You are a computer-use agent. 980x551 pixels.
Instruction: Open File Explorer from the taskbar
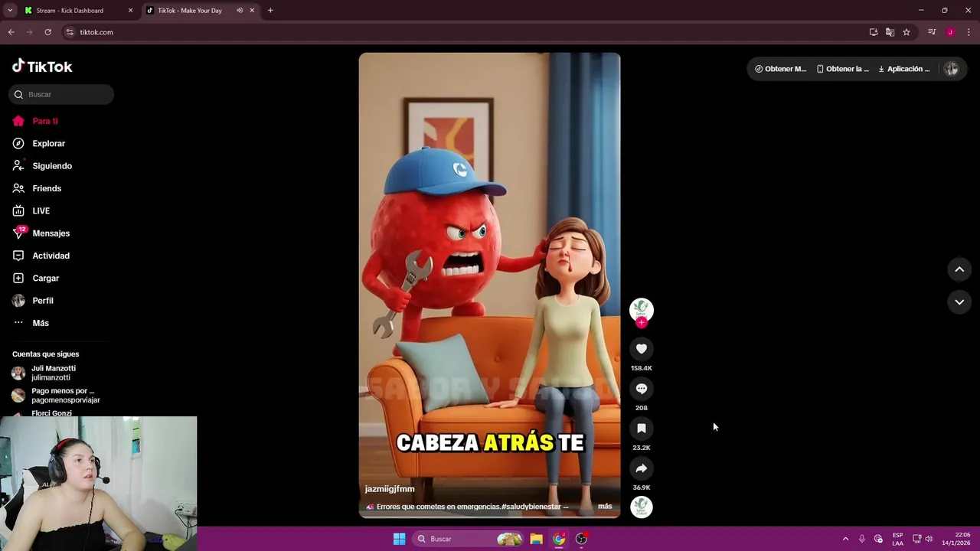[x=536, y=539]
